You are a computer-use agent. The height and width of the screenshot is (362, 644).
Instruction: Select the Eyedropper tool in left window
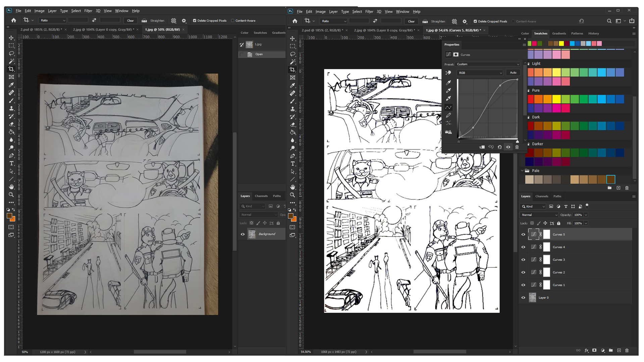point(11,85)
